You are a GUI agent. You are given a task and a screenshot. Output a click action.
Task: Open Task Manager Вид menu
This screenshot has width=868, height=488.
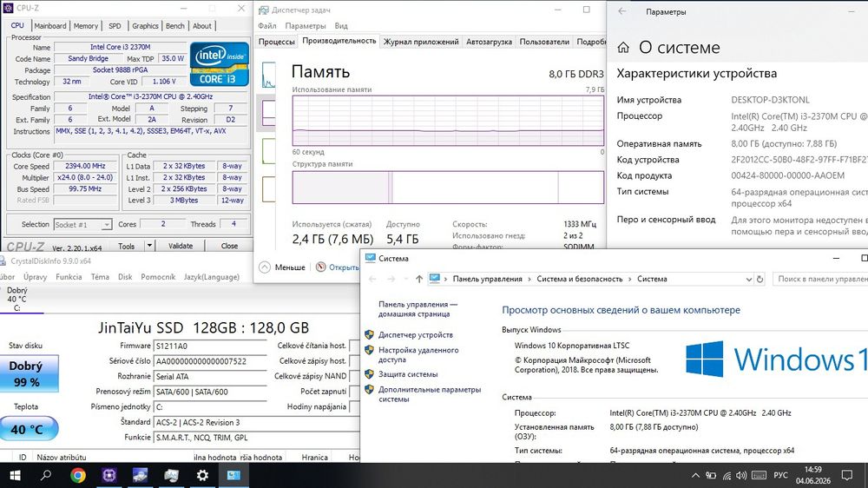click(341, 25)
